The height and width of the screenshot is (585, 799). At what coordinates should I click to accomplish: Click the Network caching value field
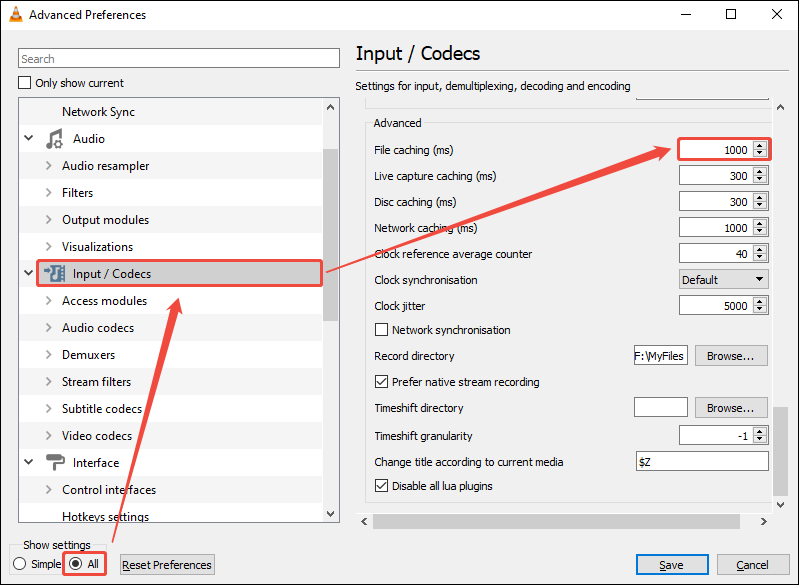716,228
